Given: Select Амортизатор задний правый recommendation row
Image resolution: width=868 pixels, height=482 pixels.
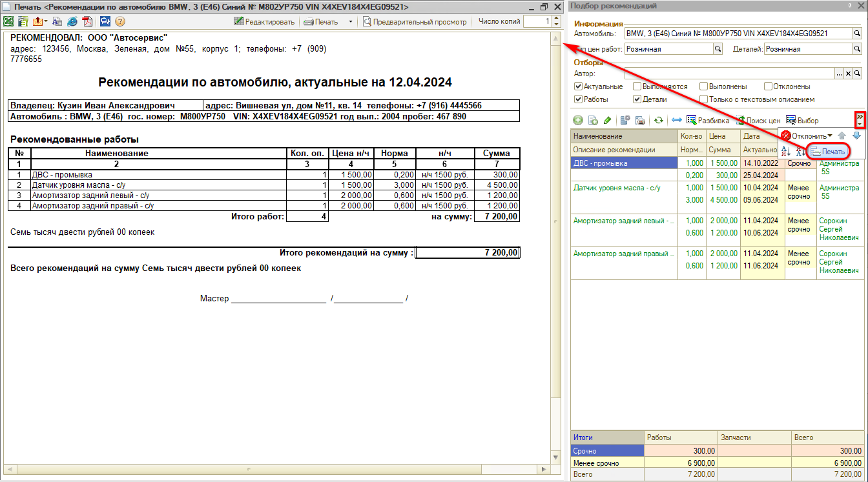Looking at the screenshot, I should pyautogui.click(x=718, y=263).
